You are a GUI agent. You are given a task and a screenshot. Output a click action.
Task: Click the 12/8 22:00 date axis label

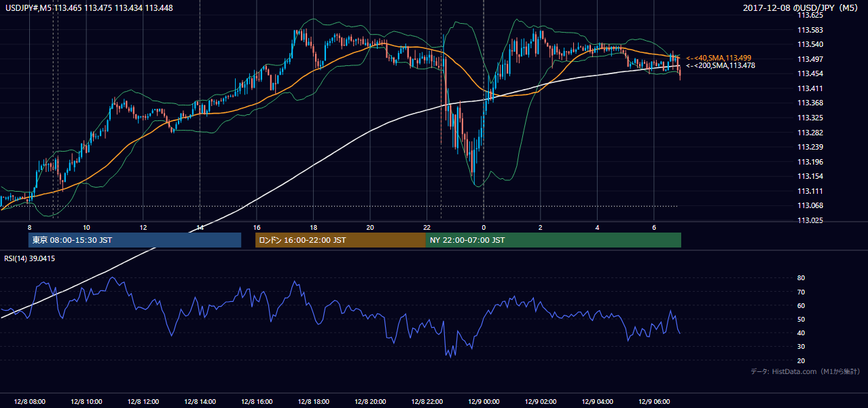pos(427,402)
